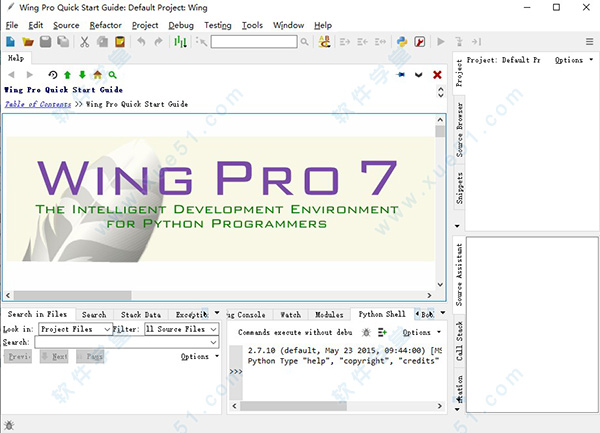Go back in Help history

click(11, 75)
